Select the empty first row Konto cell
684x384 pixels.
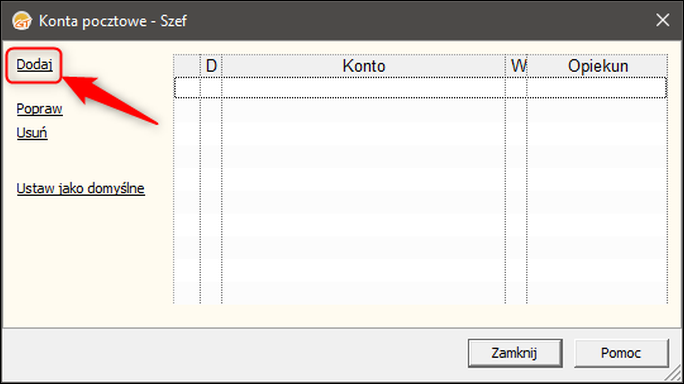click(x=363, y=88)
